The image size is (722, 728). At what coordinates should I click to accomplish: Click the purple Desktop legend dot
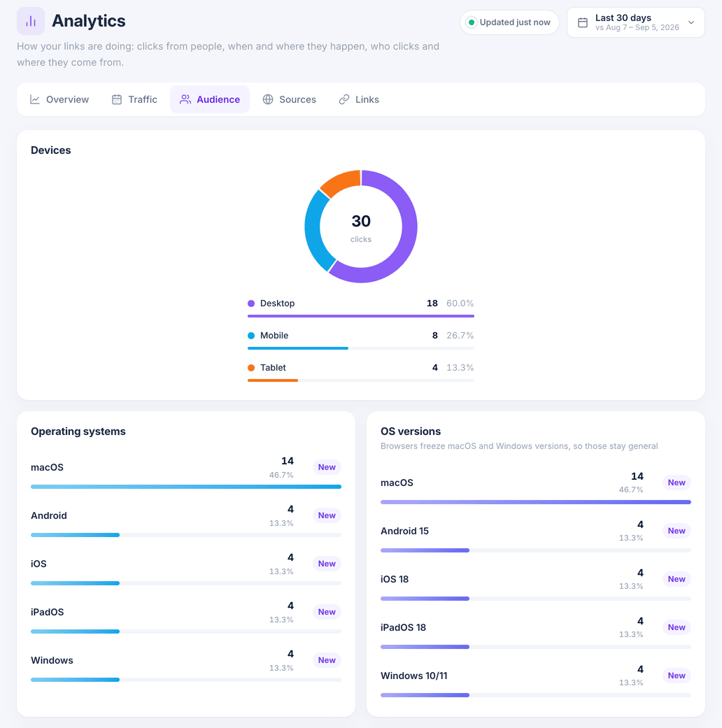pyautogui.click(x=251, y=304)
